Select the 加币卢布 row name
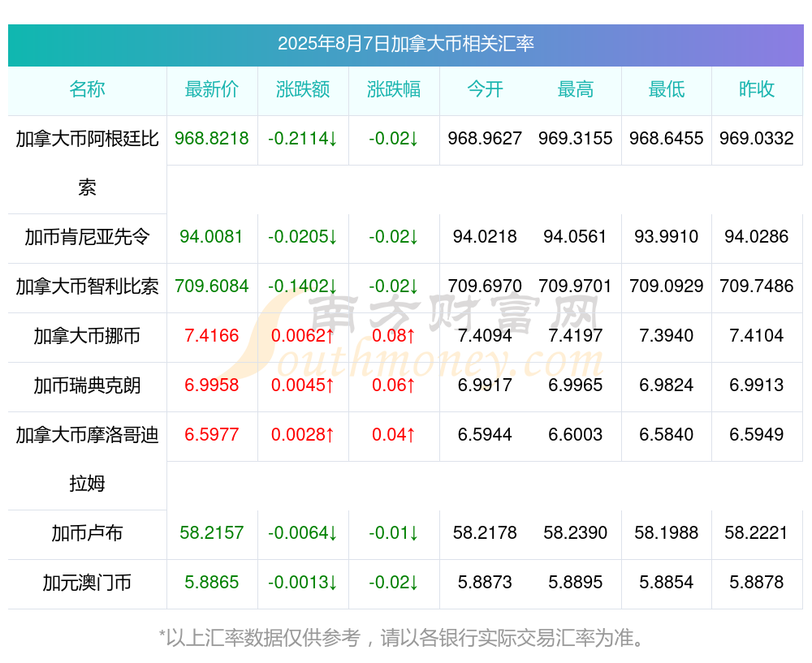 click(87, 533)
